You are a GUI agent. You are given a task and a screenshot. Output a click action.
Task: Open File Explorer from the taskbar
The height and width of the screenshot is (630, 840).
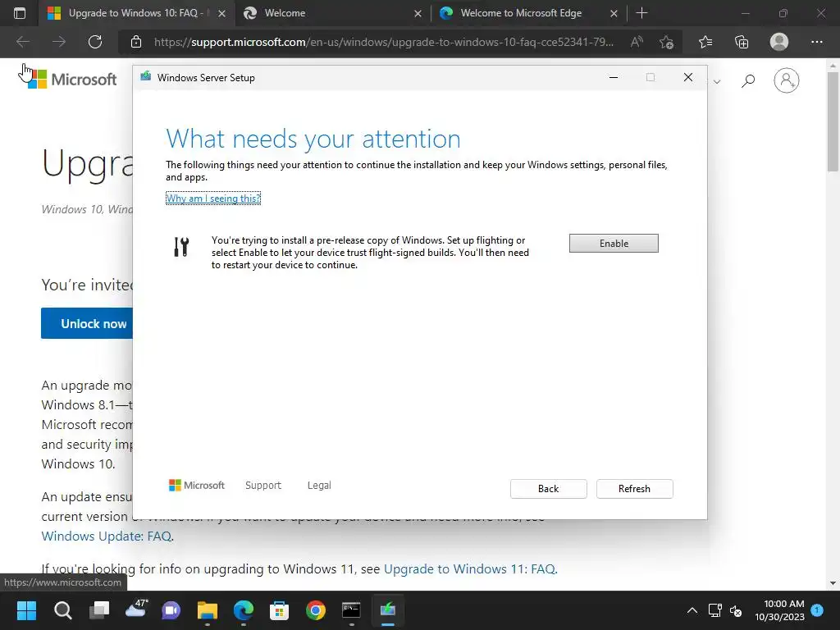(x=208, y=610)
